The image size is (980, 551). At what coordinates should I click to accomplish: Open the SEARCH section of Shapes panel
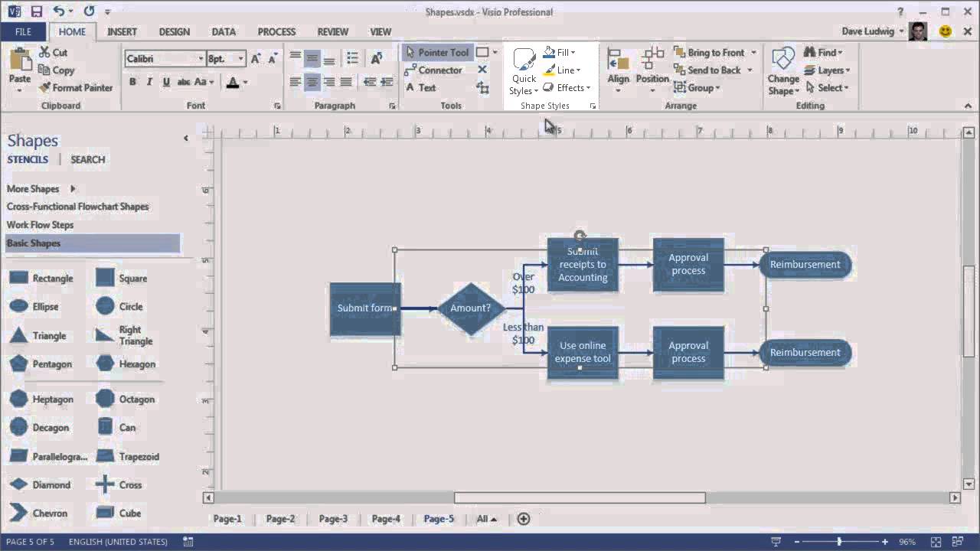coord(87,159)
